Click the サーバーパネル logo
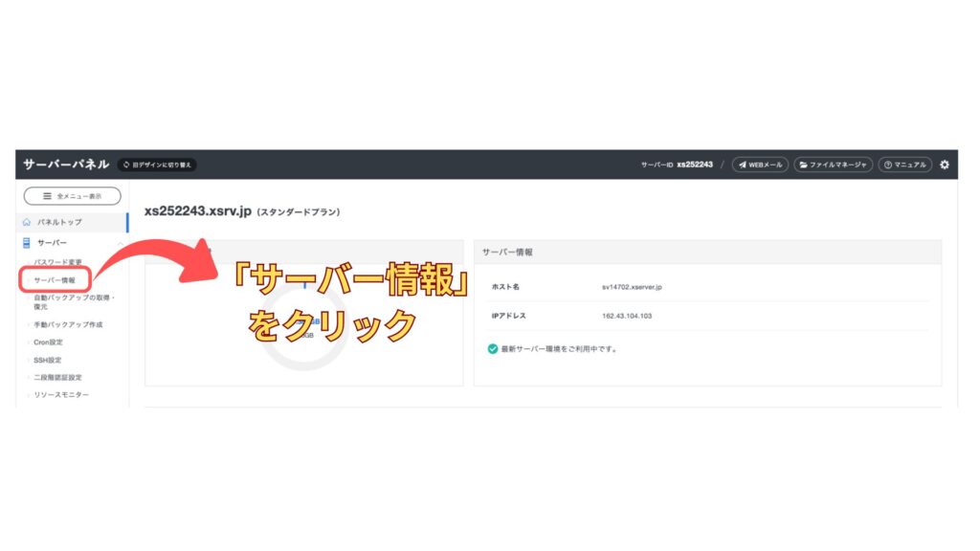Screen dimensions: 980x551 (x=66, y=165)
